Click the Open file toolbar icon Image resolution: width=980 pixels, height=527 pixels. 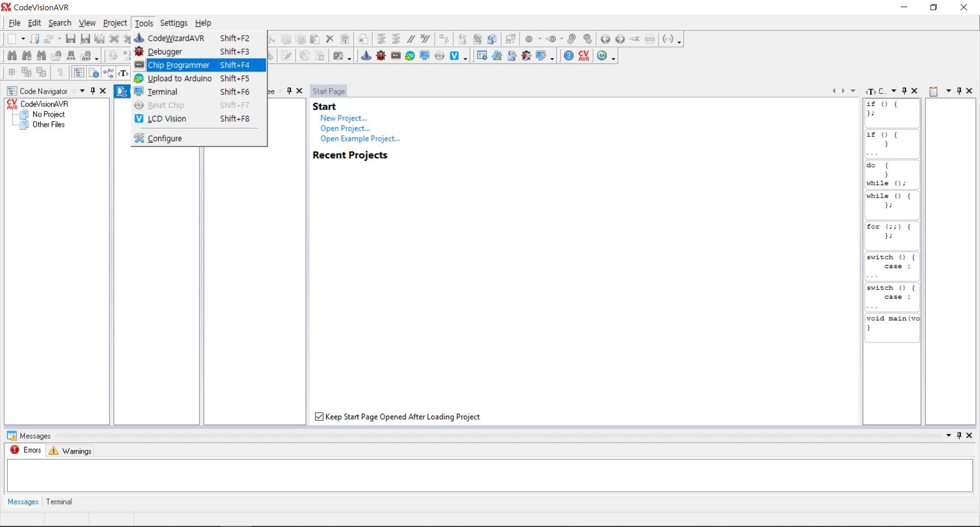tap(34, 39)
